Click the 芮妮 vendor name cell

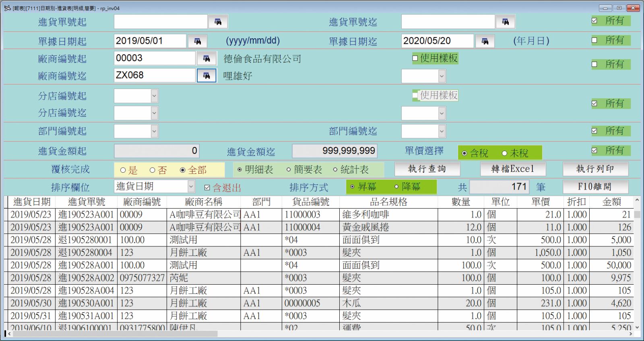tap(204, 278)
